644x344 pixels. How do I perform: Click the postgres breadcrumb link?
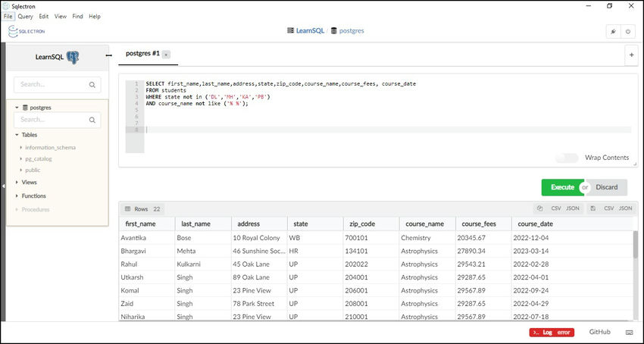pyautogui.click(x=351, y=31)
